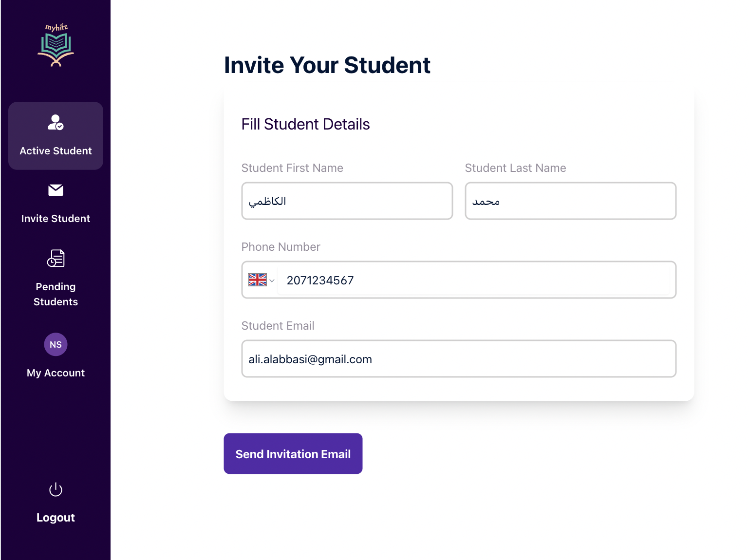The width and height of the screenshot is (749, 560).
Task: Click the Student Email input field
Action: [x=459, y=359]
